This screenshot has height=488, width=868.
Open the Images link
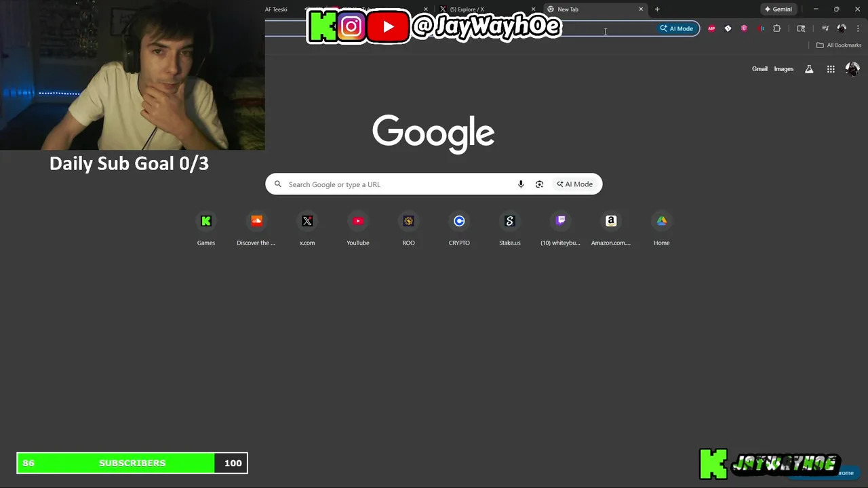[x=783, y=69]
